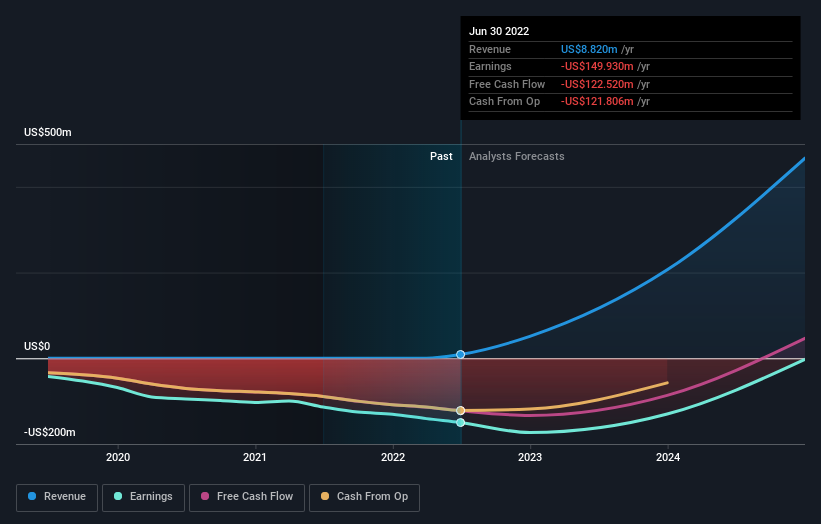This screenshot has width=821, height=524.
Task: Select the Revenue data point at Jun 2022
Action: coord(460,354)
